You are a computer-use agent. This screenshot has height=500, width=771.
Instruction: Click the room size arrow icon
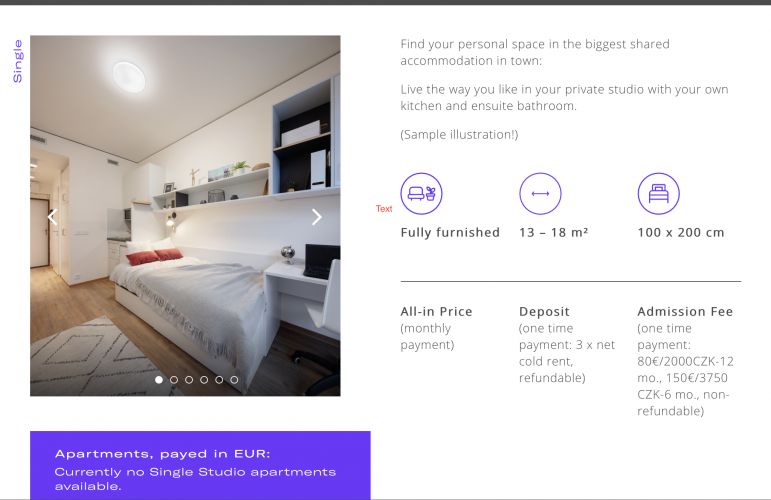540,193
